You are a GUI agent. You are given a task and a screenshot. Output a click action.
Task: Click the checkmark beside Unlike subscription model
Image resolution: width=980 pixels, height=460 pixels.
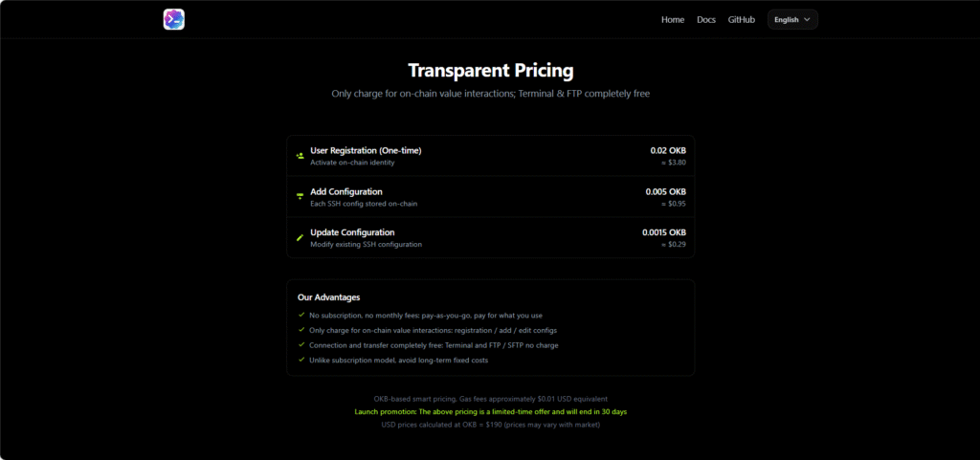coord(301,360)
